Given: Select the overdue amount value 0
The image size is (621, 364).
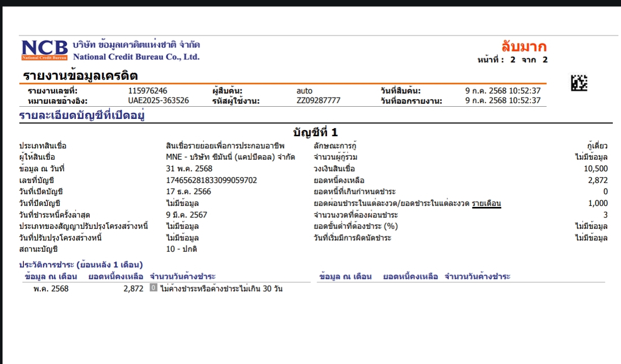Looking at the screenshot, I should click(606, 192).
